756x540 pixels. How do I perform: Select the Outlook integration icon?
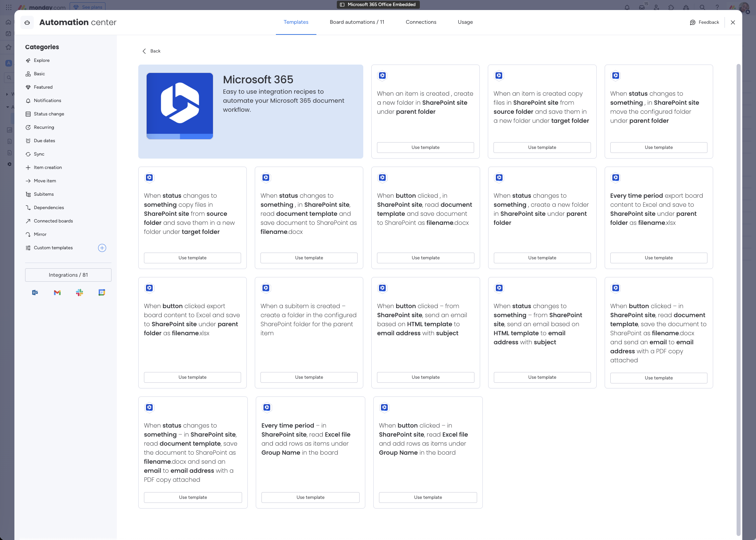(35, 292)
